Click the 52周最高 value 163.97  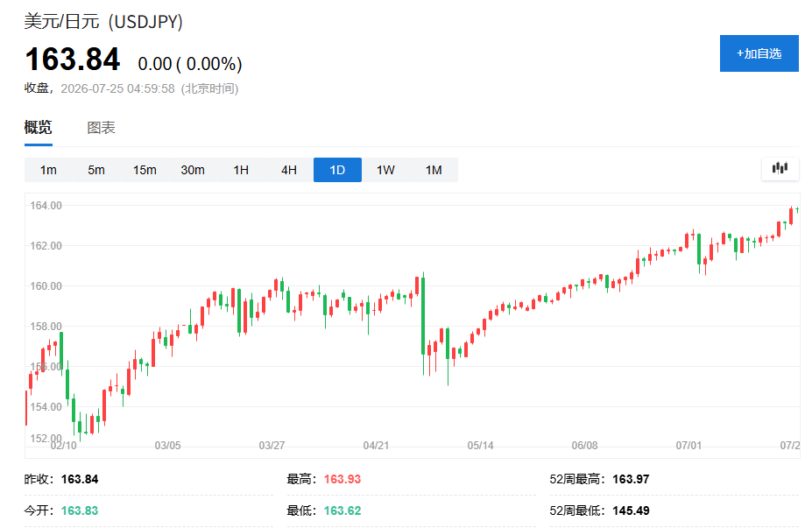click(631, 479)
